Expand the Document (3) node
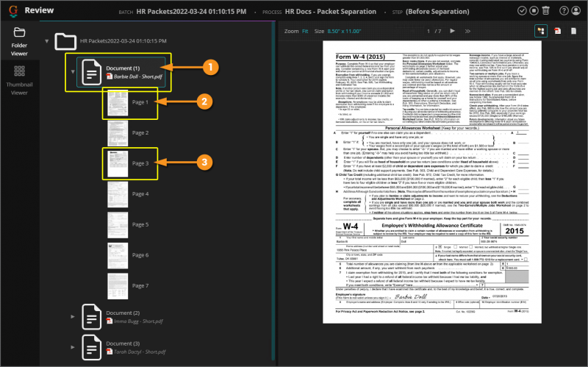 (x=73, y=347)
